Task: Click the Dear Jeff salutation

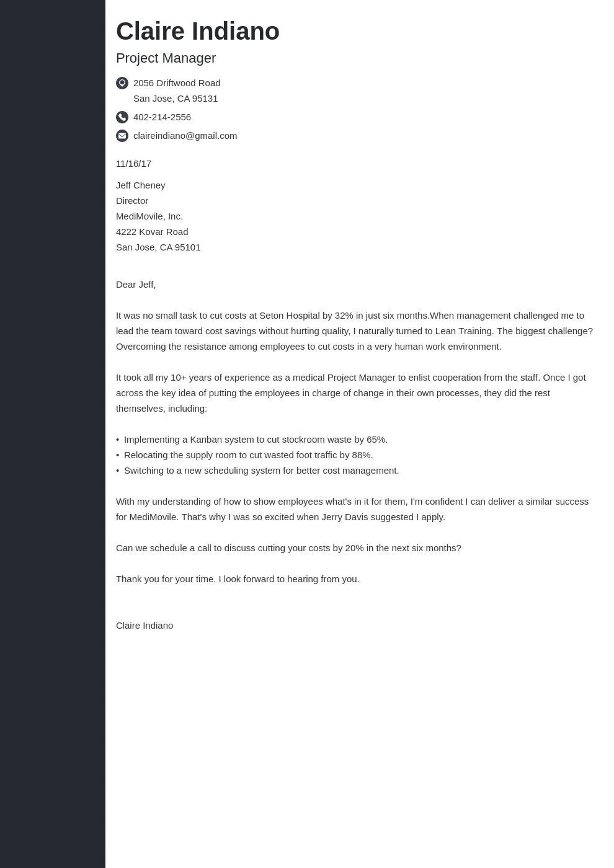Action: click(136, 285)
